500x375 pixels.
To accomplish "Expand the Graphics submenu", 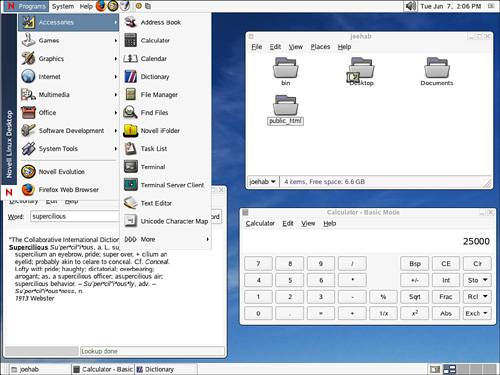I will [x=68, y=59].
